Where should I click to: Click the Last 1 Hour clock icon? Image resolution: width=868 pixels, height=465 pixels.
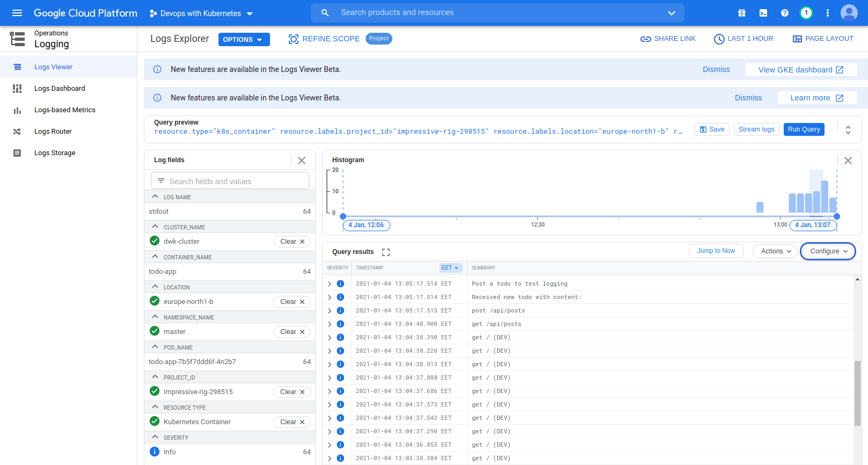click(x=719, y=39)
